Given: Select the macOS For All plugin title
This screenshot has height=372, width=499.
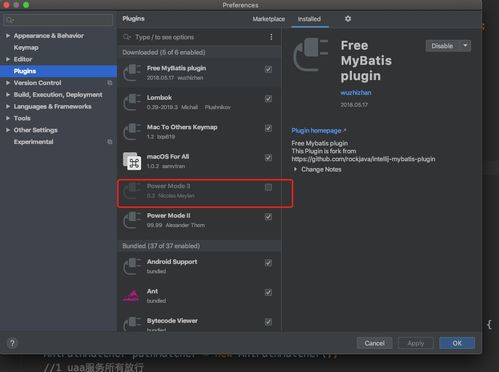Looking at the screenshot, I should pyautogui.click(x=168, y=157).
